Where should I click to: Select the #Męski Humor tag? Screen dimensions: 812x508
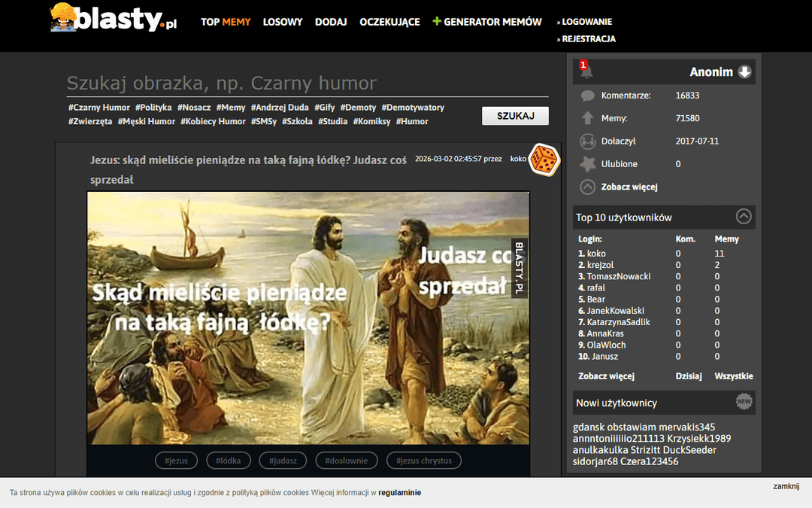point(147,121)
